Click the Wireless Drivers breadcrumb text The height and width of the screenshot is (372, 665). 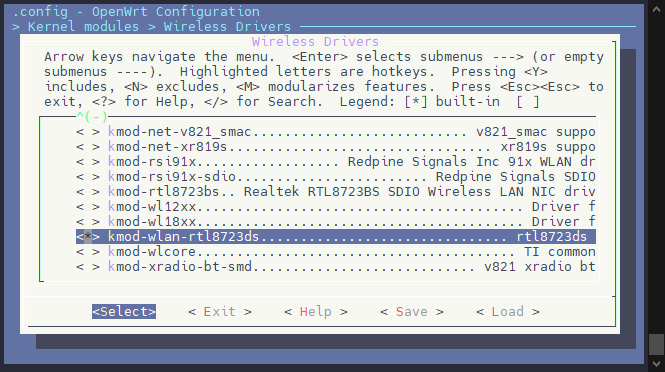coord(227,27)
